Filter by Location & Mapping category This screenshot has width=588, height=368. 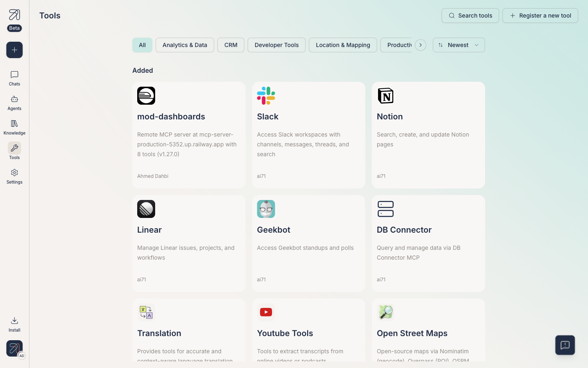(x=343, y=45)
